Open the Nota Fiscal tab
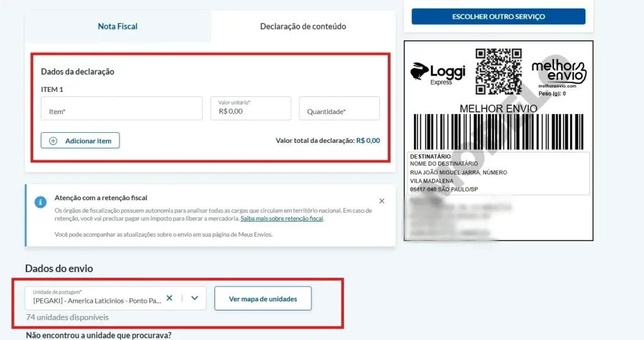This screenshot has width=644, height=340. pyautogui.click(x=118, y=26)
